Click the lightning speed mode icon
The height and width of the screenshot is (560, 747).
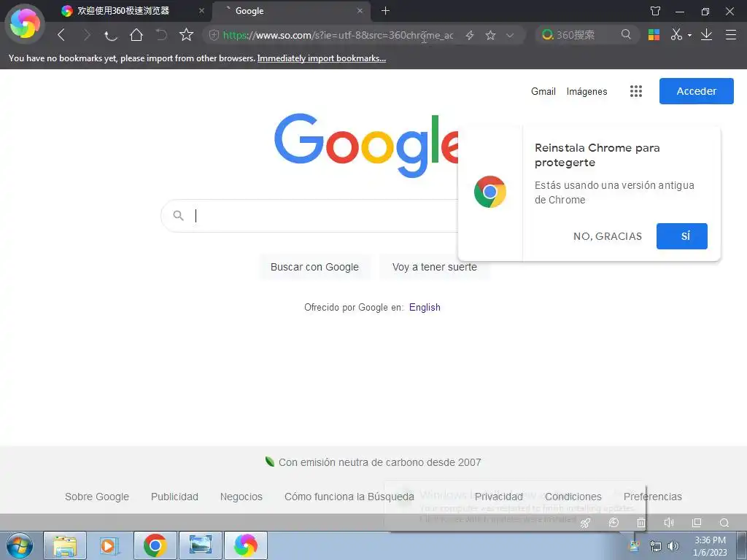pyautogui.click(x=470, y=35)
